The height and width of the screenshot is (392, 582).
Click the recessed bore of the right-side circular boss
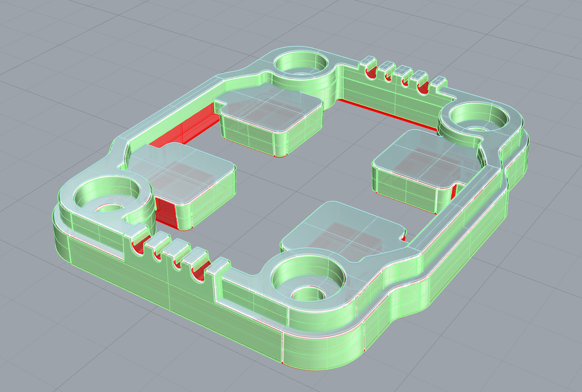pyautogui.click(x=478, y=117)
